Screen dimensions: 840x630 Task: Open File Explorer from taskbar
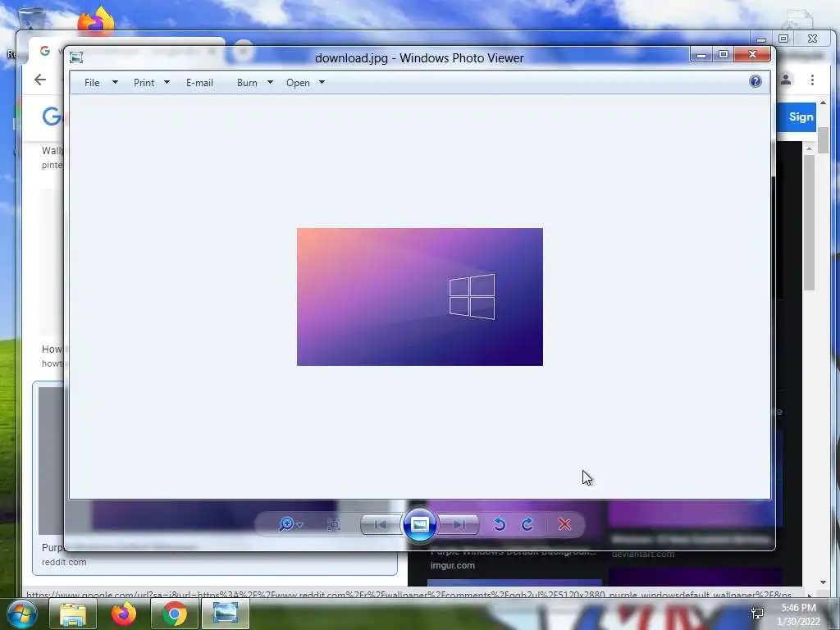(73, 614)
